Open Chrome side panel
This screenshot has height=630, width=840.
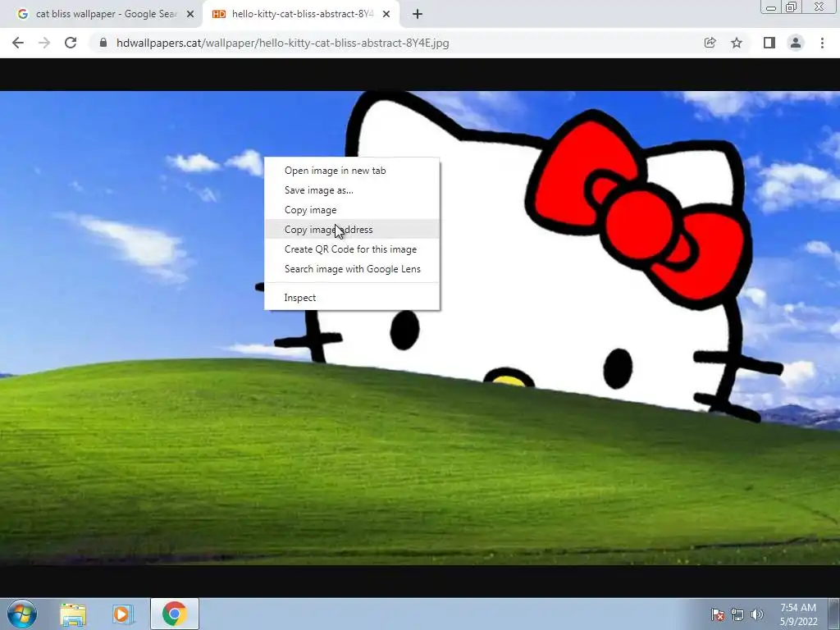(769, 43)
